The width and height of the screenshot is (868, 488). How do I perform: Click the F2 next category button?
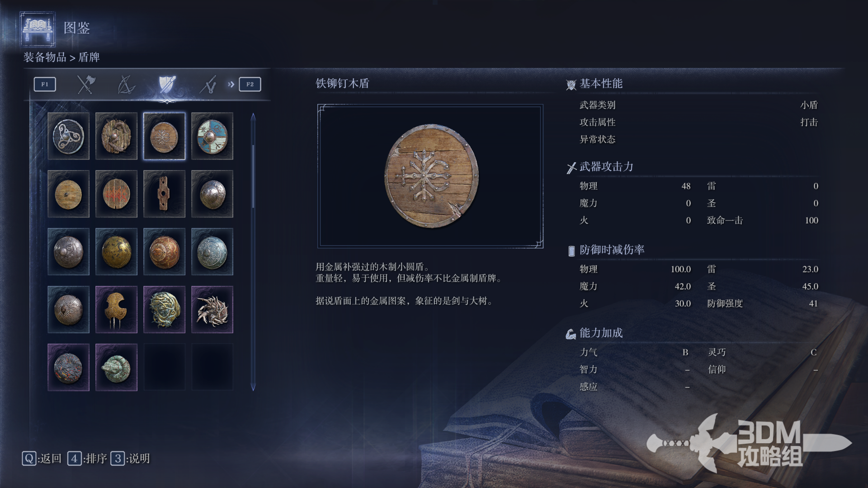click(x=250, y=84)
